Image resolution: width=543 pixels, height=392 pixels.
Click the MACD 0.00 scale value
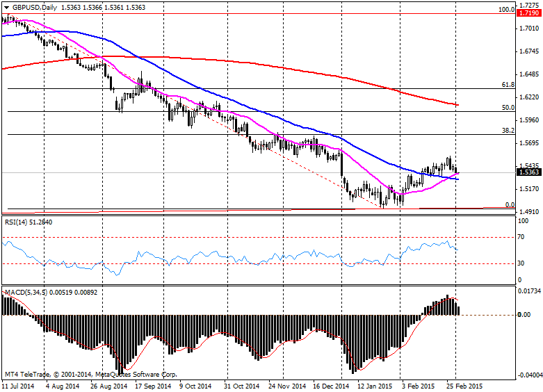tap(524, 315)
